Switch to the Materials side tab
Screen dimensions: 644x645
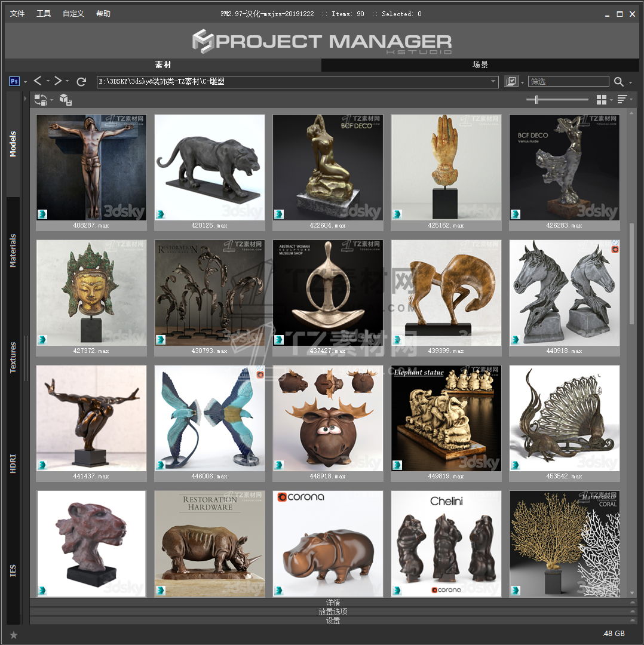(x=13, y=250)
